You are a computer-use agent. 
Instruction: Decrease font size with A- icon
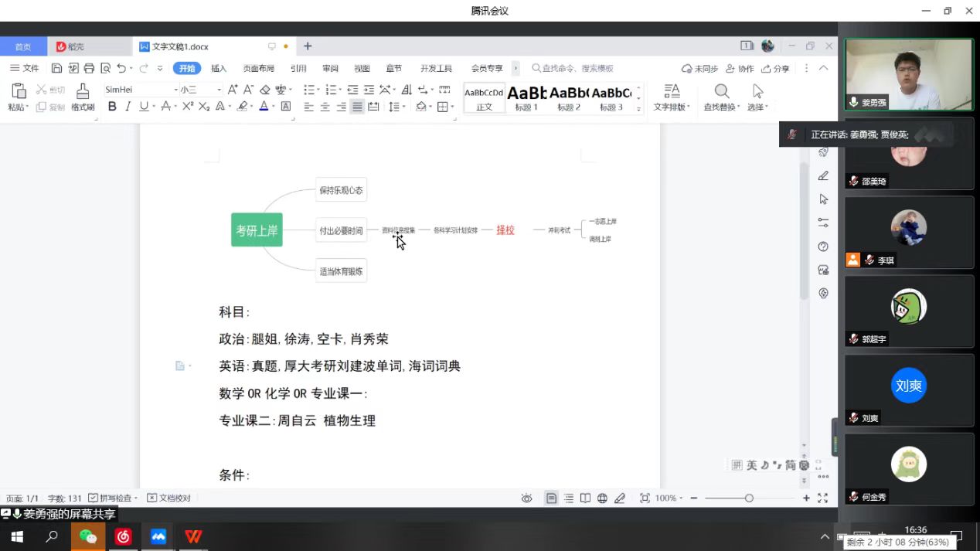[x=248, y=90]
